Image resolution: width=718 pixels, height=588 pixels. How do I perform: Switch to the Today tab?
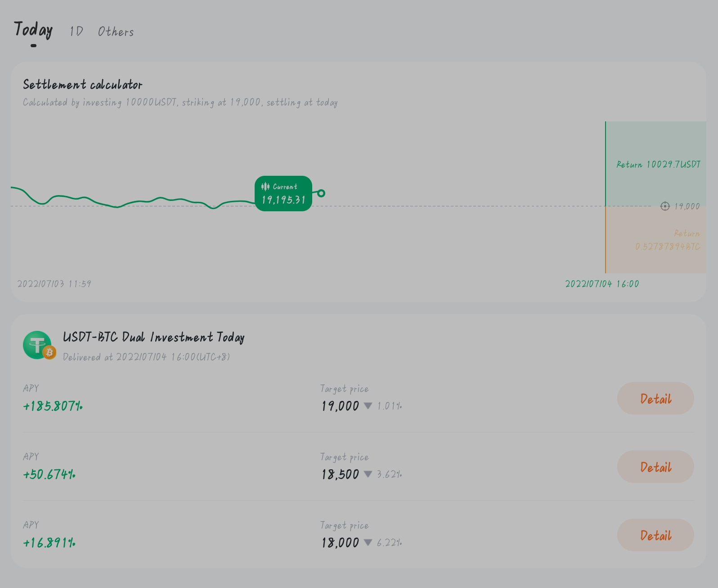click(x=33, y=31)
